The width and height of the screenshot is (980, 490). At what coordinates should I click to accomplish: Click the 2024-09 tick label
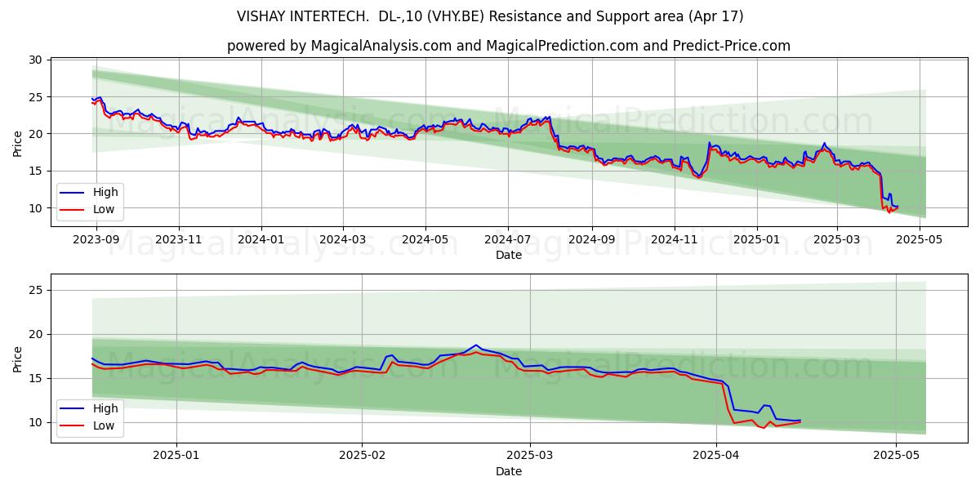pyautogui.click(x=591, y=240)
